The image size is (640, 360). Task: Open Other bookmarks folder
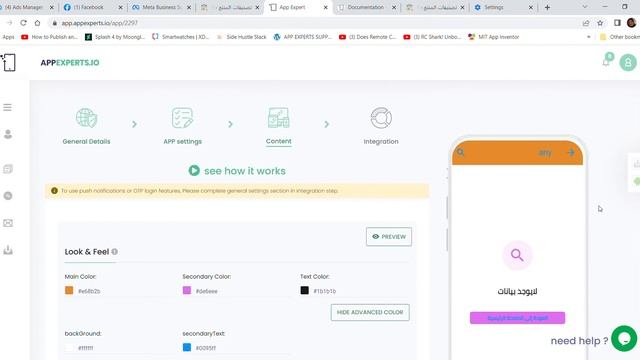coord(620,37)
